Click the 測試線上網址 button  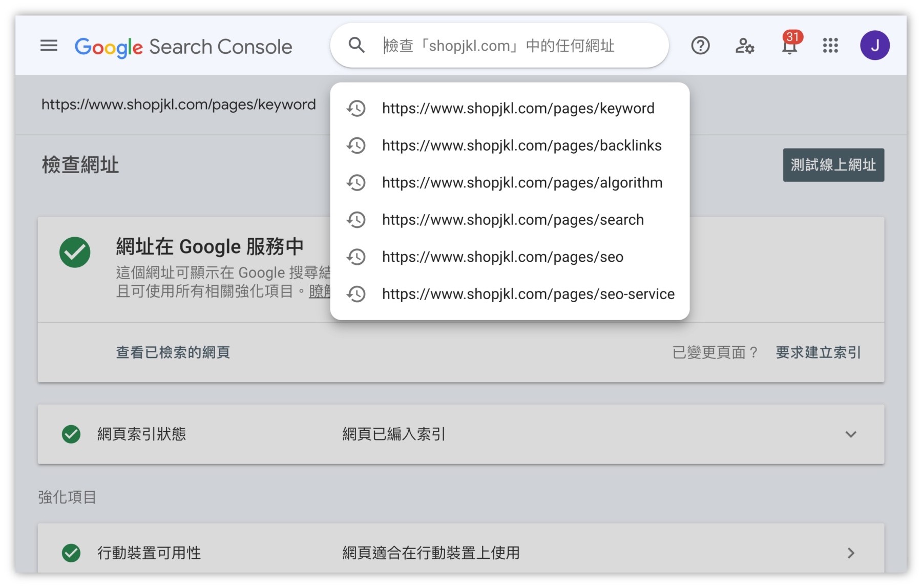[x=833, y=165]
